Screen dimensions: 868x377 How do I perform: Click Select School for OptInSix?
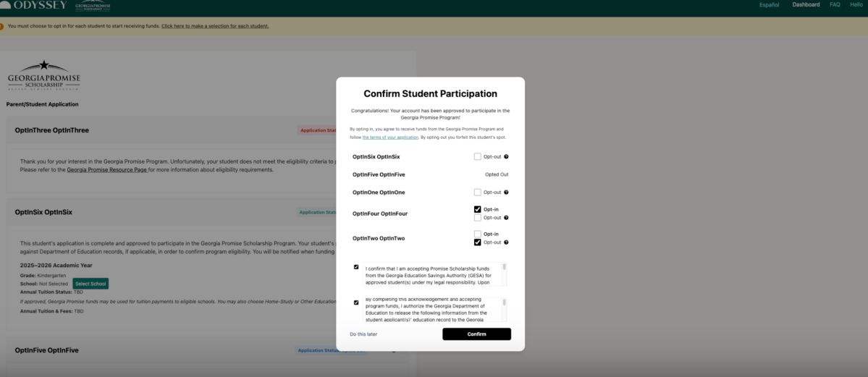(90, 284)
